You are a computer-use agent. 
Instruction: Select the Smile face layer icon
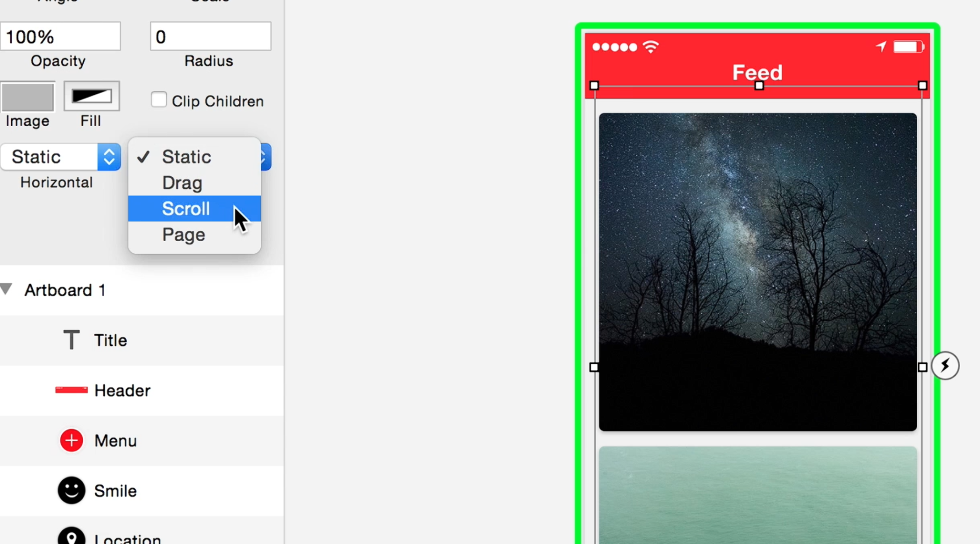[71, 490]
